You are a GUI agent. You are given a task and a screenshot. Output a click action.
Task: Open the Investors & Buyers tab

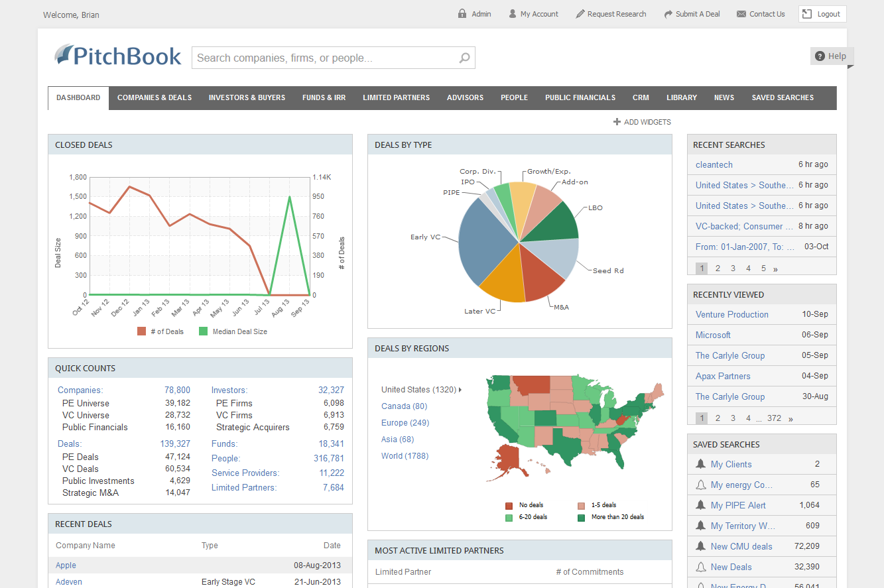(247, 97)
